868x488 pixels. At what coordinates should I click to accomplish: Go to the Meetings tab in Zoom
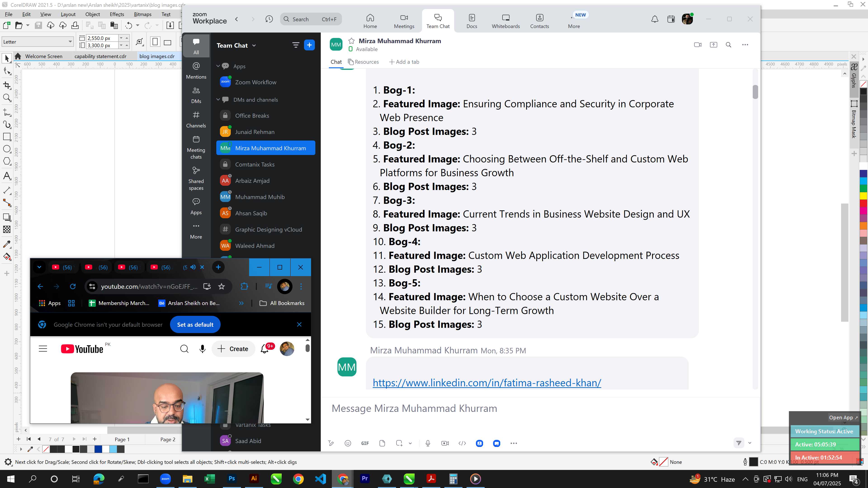click(x=404, y=21)
